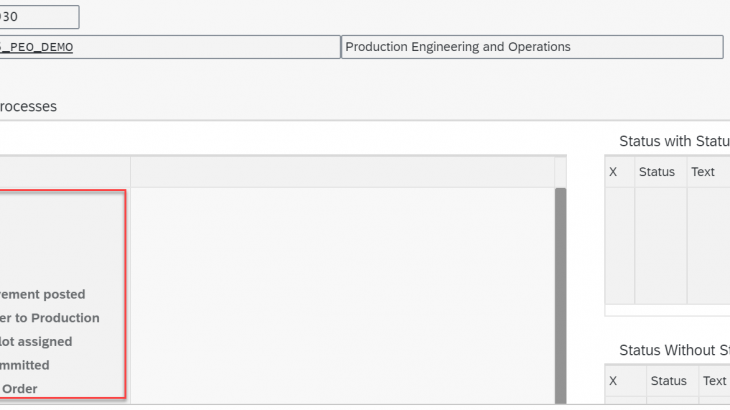
Task: Click the Status column header in Status Without table
Action: click(672, 381)
